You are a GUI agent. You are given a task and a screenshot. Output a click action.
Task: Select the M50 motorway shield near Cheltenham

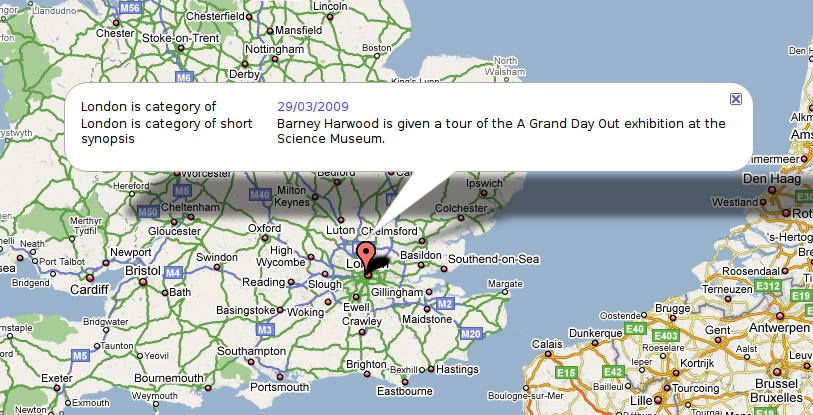click(148, 212)
